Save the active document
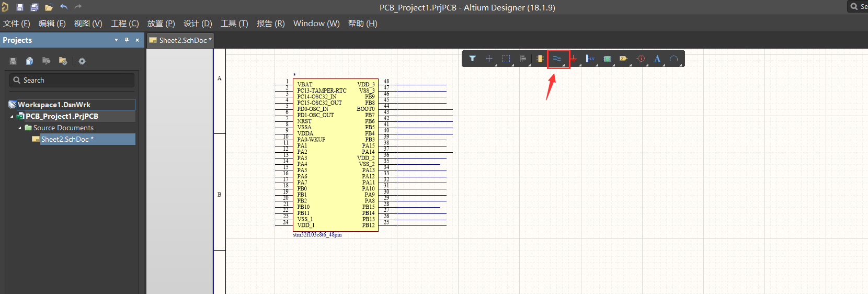This screenshot has height=294, width=868. point(20,7)
